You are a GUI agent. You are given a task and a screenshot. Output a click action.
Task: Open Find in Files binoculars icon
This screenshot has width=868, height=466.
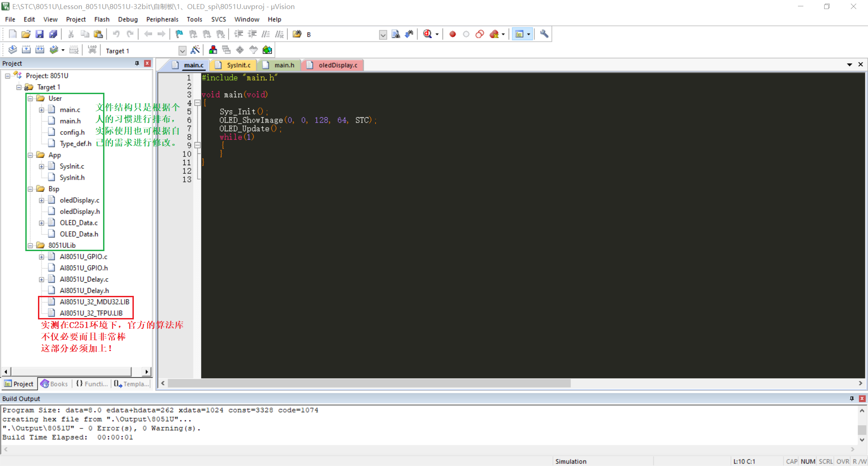click(297, 34)
